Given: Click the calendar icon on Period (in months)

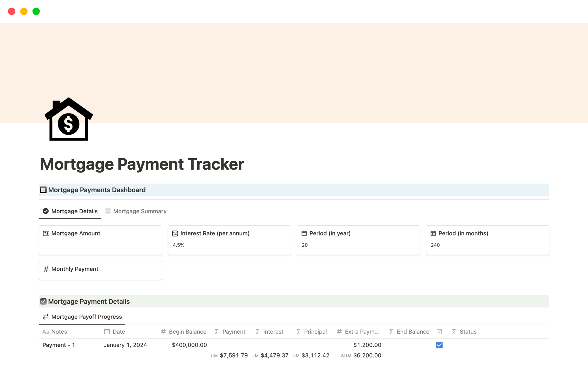Looking at the screenshot, I should tap(433, 233).
